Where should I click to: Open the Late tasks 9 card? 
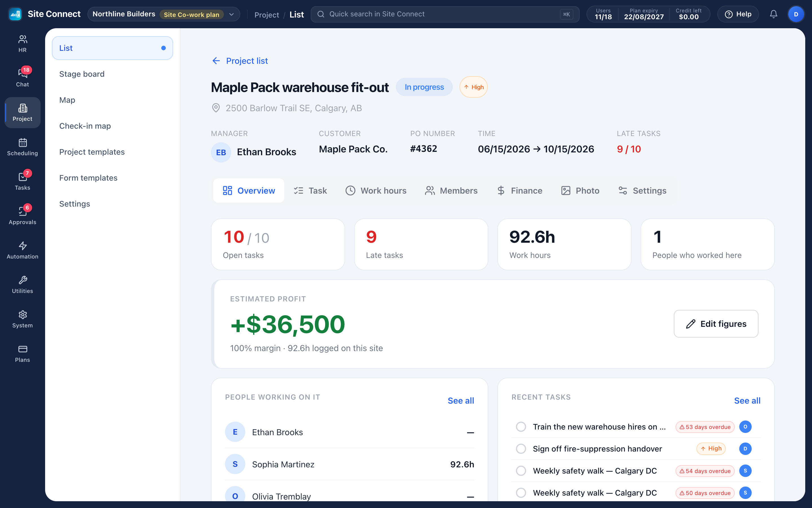(x=421, y=244)
